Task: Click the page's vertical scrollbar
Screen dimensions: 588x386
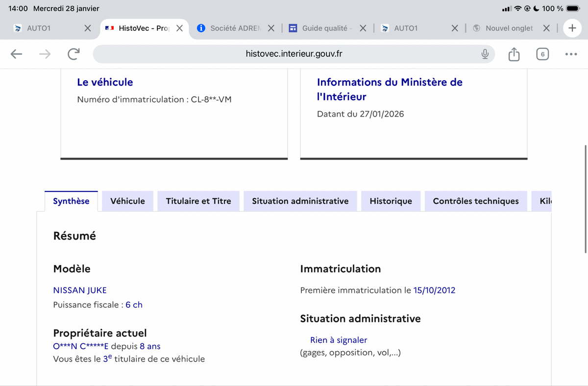Action: pos(586,198)
